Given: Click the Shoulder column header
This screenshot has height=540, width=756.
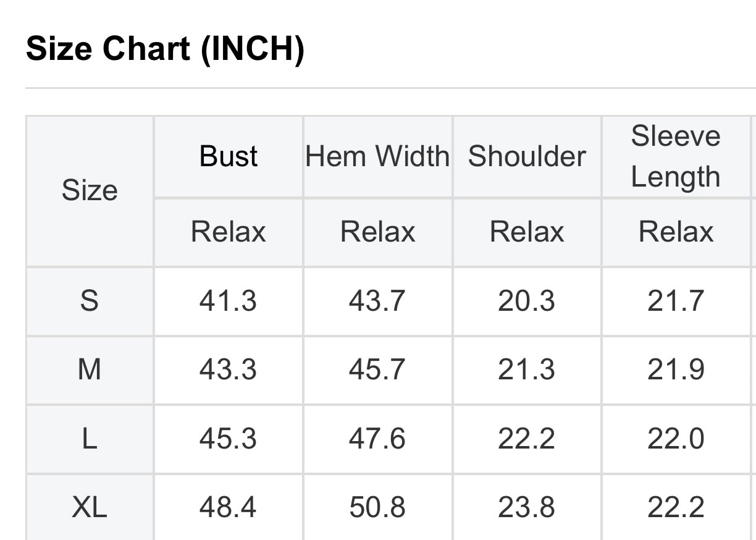Looking at the screenshot, I should (527, 156).
